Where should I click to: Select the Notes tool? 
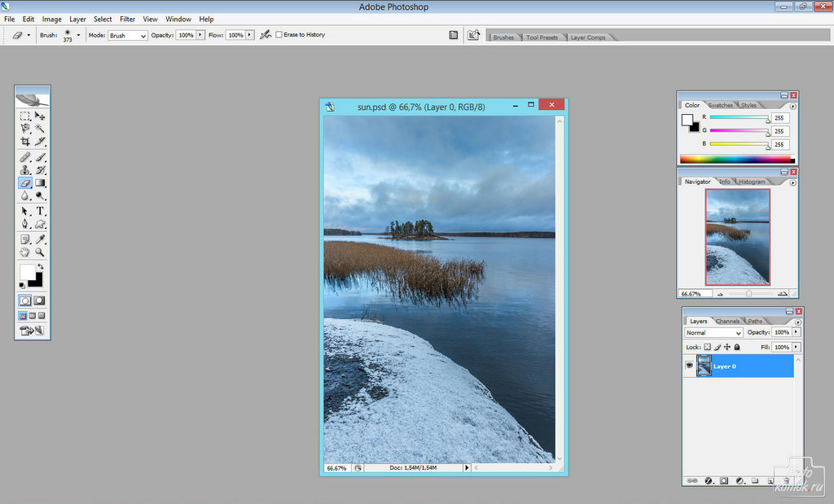(25, 239)
